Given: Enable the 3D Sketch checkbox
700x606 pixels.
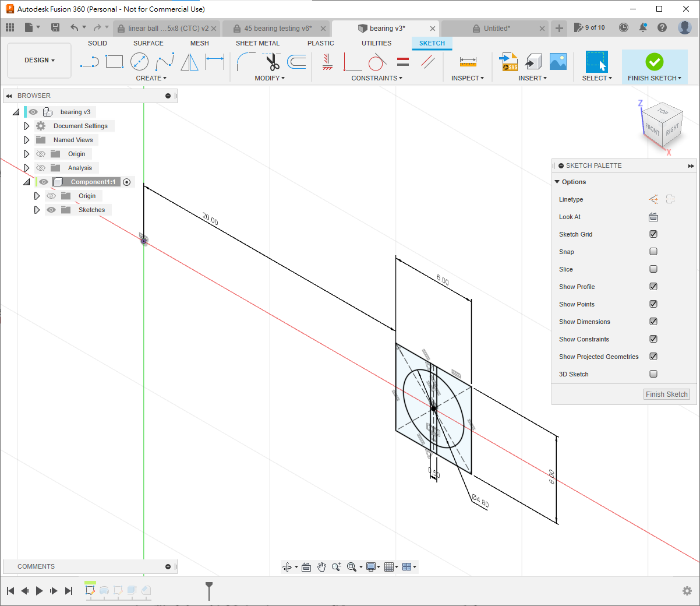Looking at the screenshot, I should coord(653,374).
